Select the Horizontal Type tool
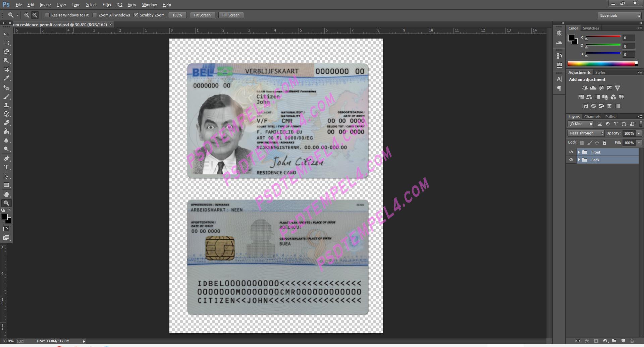The image size is (644, 347). click(6, 167)
